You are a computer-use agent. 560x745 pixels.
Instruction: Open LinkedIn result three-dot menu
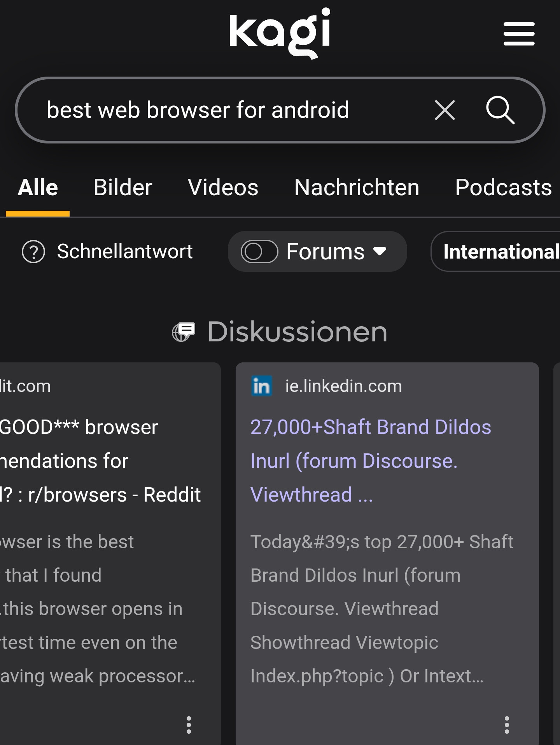click(x=506, y=725)
